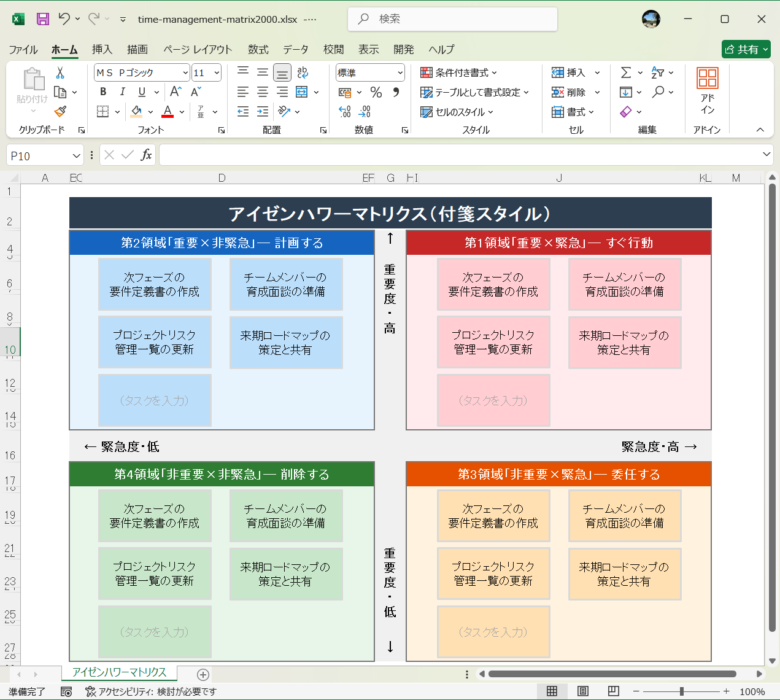
Task: Undo the last action
Action: point(64,19)
